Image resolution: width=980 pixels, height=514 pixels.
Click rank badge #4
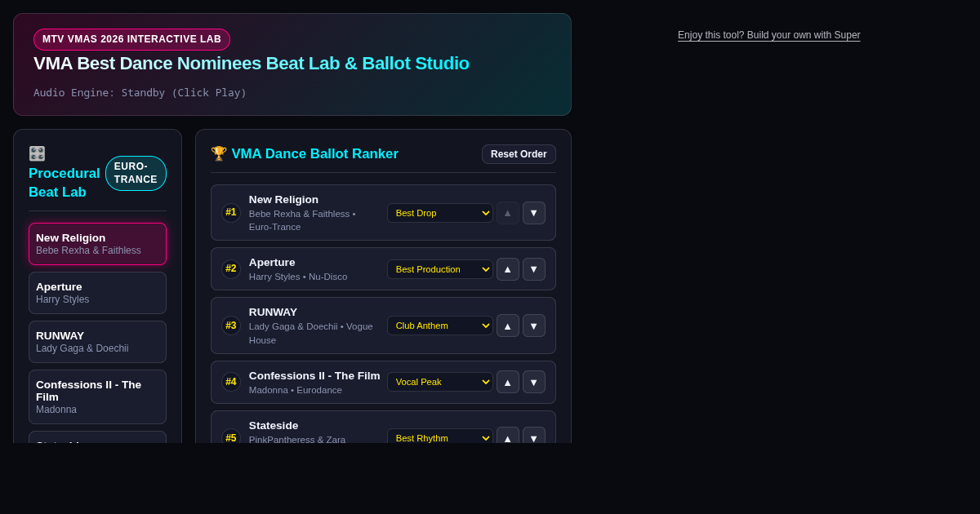231,382
